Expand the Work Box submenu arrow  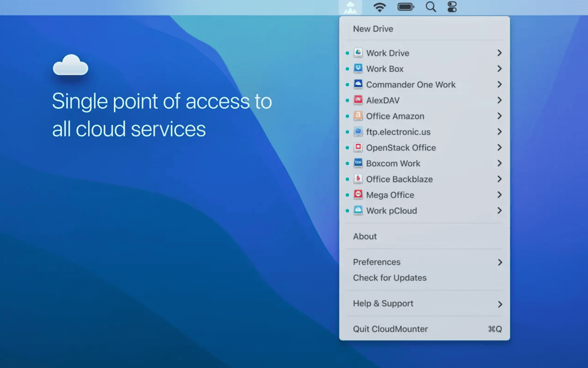point(500,69)
